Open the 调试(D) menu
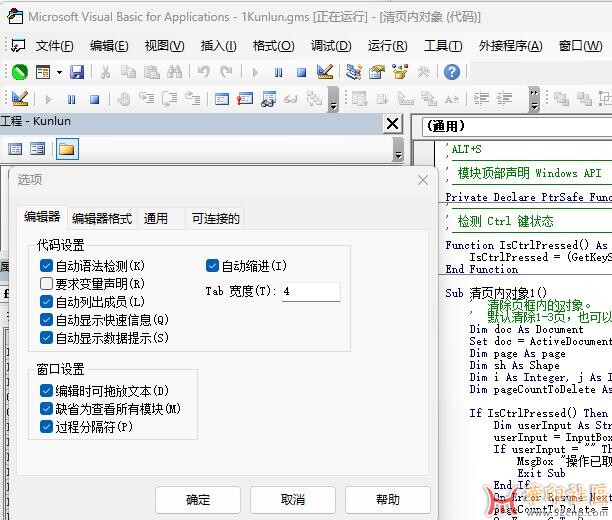 pos(331,46)
